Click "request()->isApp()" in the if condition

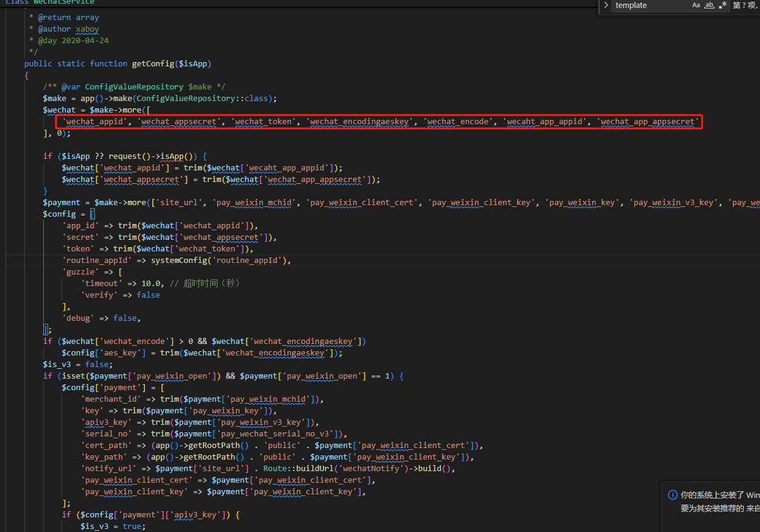coord(152,156)
